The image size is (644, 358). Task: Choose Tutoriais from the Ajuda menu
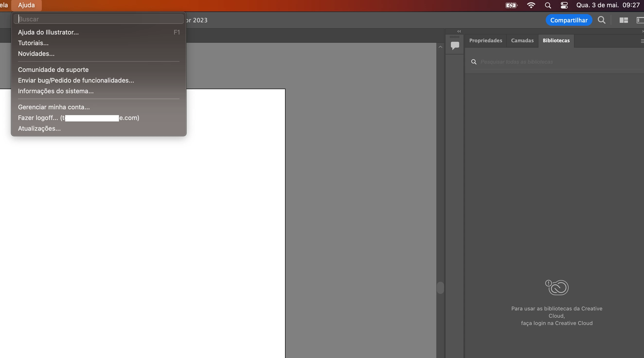pos(33,43)
